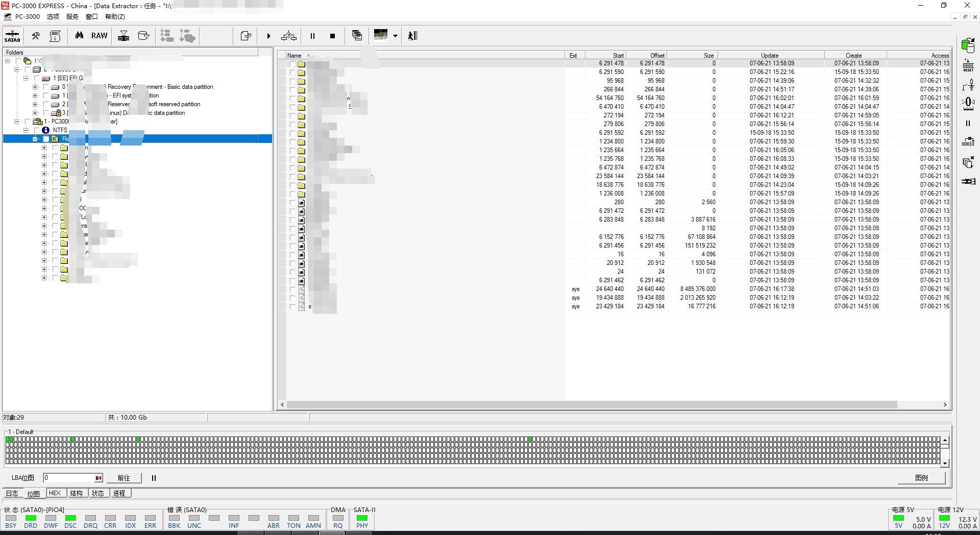Open the crossed hammer and wrench utilities icon

pos(36,36)
